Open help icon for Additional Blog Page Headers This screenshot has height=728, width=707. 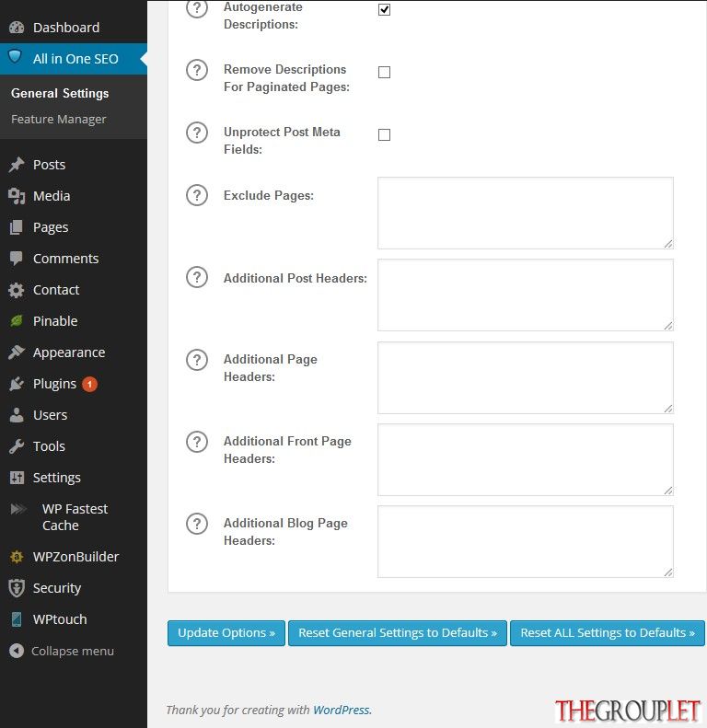tap(197, 524)
